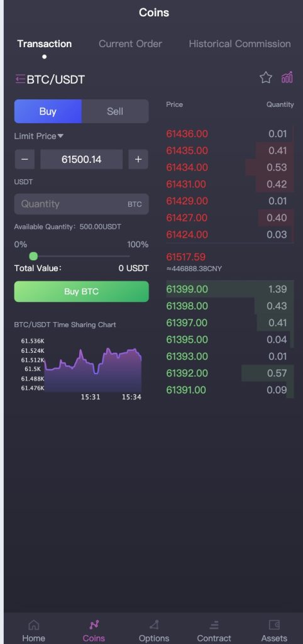Click the percentage slider handle
This screenshot has width=303, height=644.
(x=34, y=257)
